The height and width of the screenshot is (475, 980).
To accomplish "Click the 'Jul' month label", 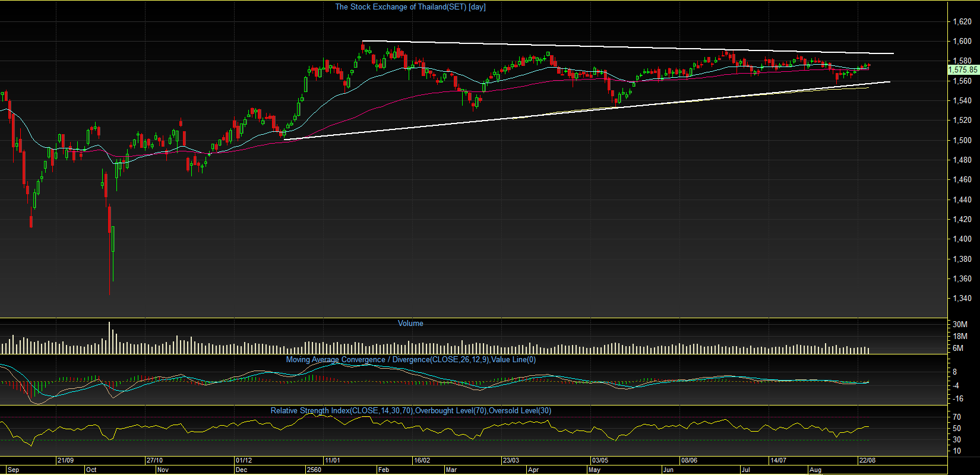I will point(745,470).
